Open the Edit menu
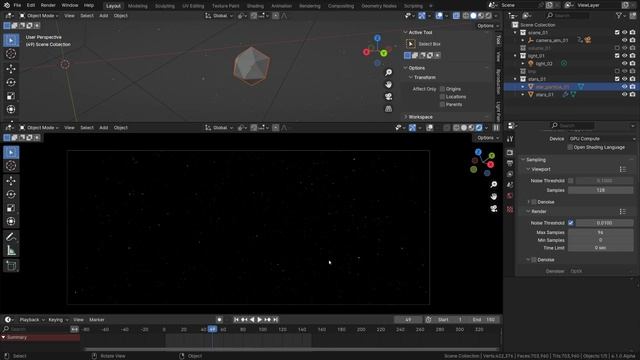This screenshot has width=640, height=360. point(31,5)
